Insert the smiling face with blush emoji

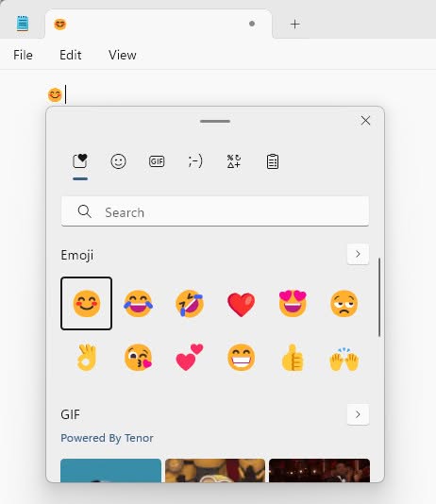click(87, 303)
